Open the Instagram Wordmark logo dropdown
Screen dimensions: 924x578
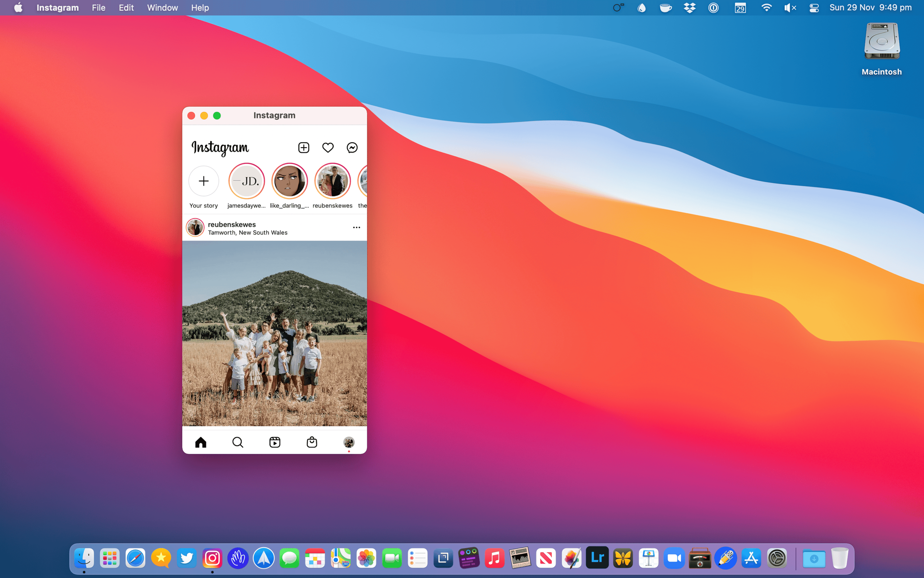point(220,148)
